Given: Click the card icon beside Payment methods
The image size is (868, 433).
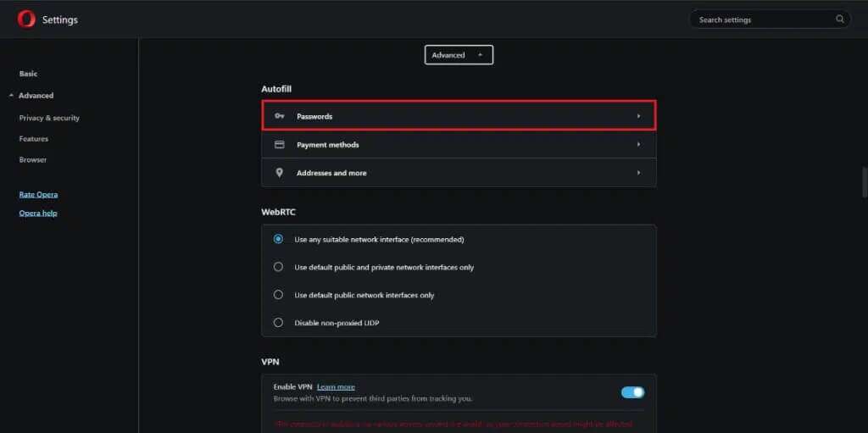Looking at the screenshot, I should [x=280, y=145].
